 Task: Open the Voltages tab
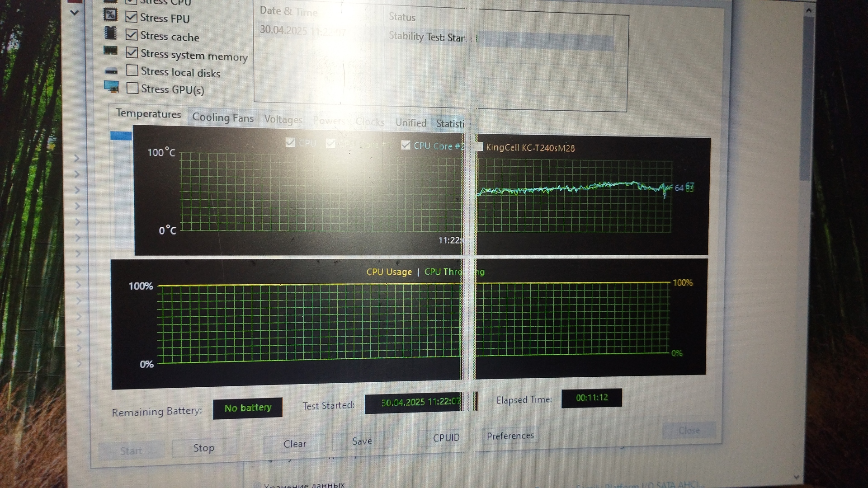click(x=283, y=120)
